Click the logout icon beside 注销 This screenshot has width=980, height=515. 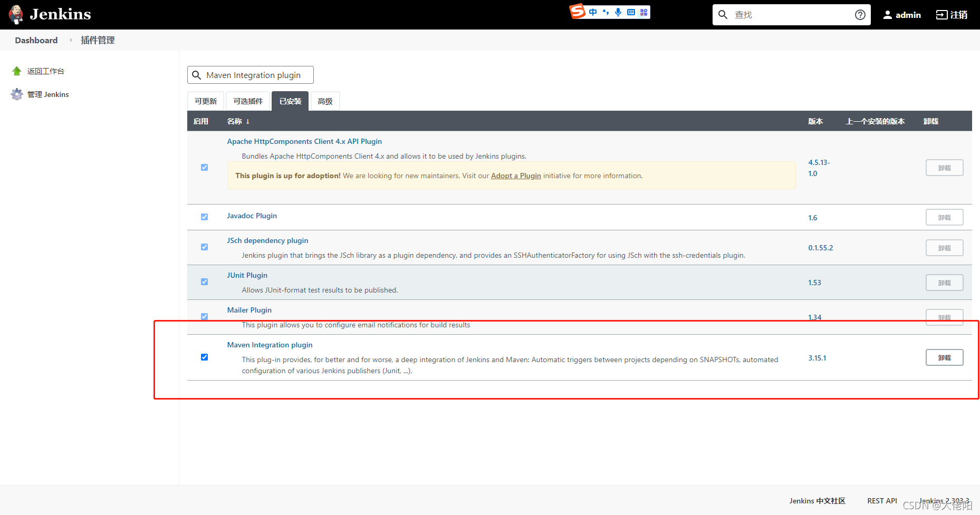[941, 15]
